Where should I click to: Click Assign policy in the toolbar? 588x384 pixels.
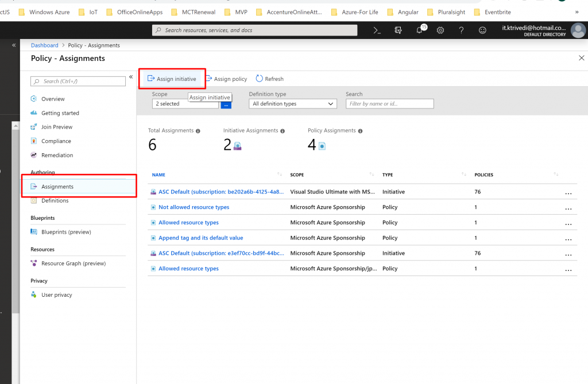tap(226, 79)
